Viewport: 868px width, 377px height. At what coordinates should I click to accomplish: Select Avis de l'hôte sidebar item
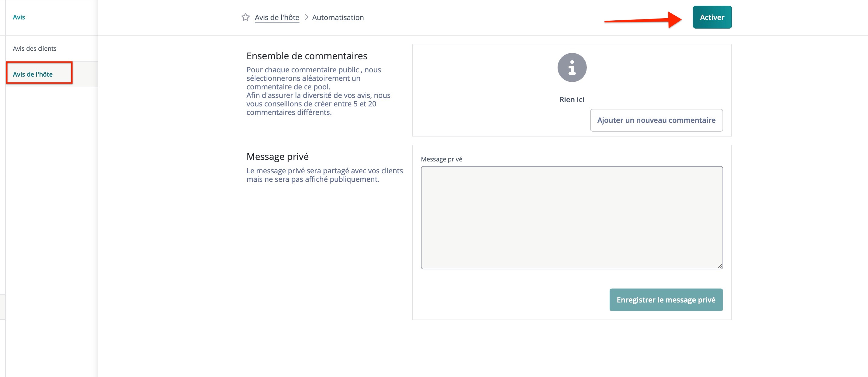[x=33, y=74]
